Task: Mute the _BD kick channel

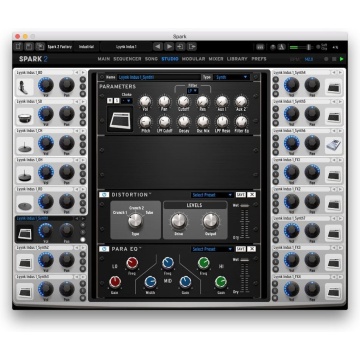Action: coord(83,79)
